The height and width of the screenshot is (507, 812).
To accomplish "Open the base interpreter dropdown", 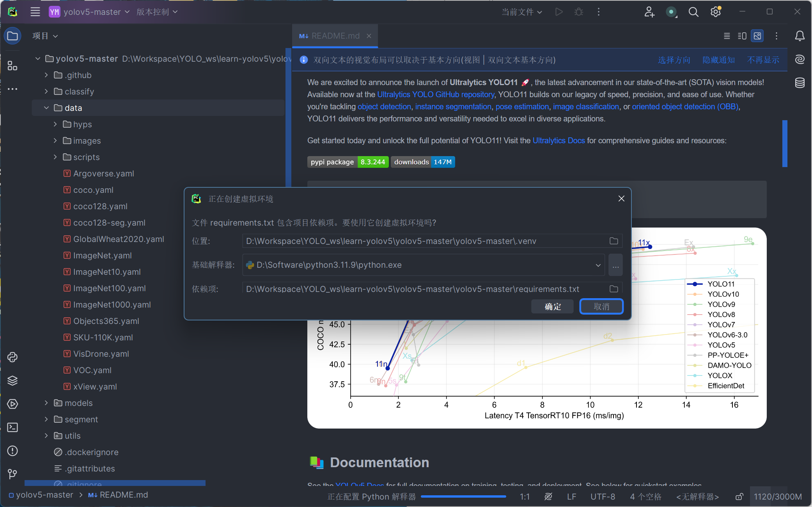I will pos(598,265).
